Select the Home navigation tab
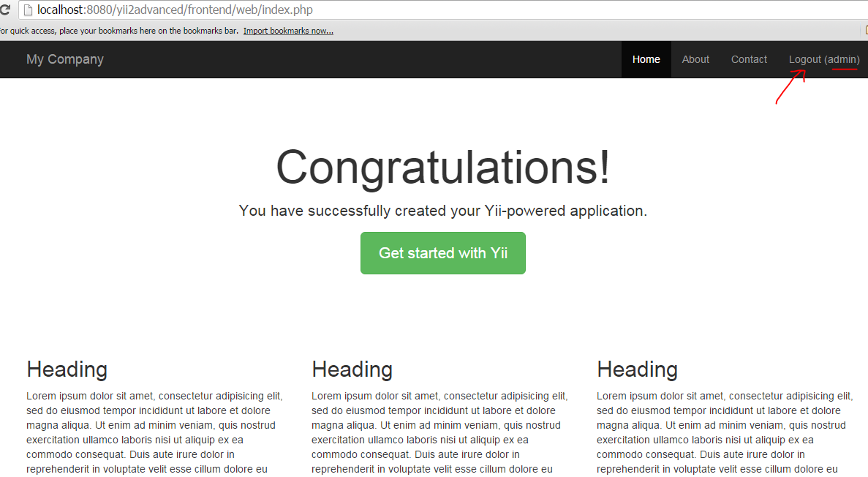 646,59
